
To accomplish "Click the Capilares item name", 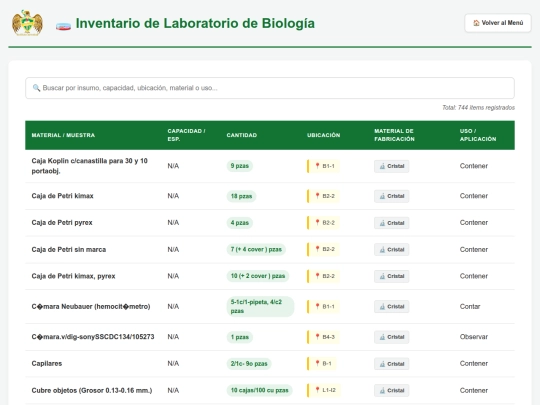I will (x=47, y=363).
